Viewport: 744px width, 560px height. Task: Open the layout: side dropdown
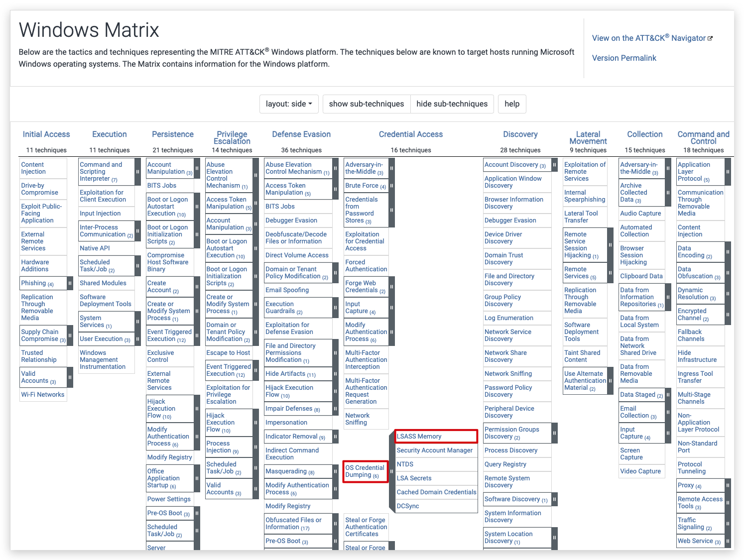289,104
